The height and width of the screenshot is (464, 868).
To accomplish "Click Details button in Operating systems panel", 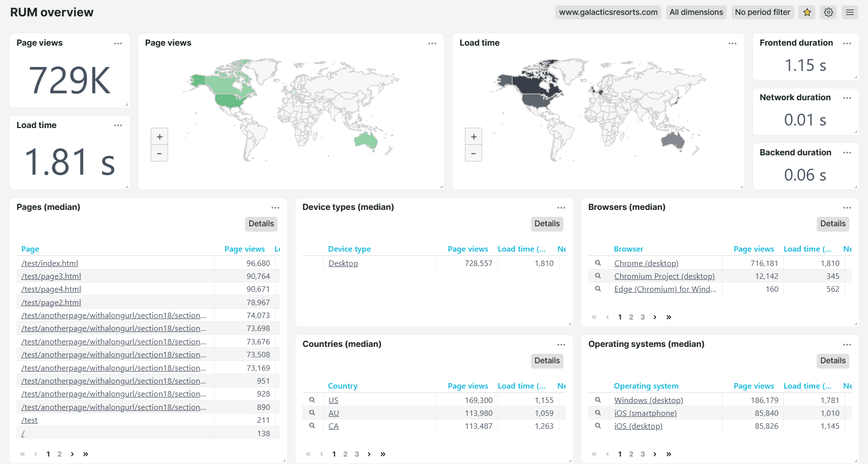I will click(833, 361).
